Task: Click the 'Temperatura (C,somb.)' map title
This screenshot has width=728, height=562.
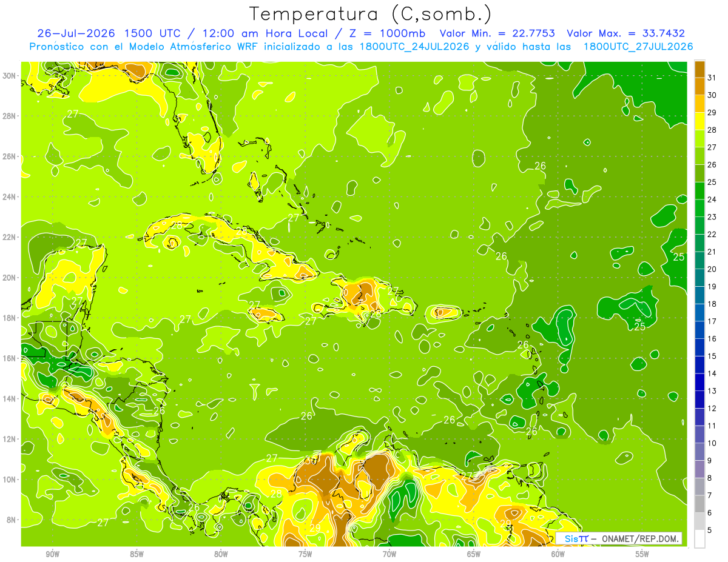Action: coord(371,13)
